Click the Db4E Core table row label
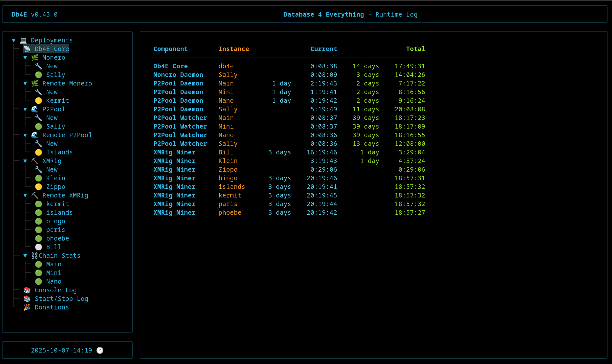The image size is (612, 364). coord(170,66)
